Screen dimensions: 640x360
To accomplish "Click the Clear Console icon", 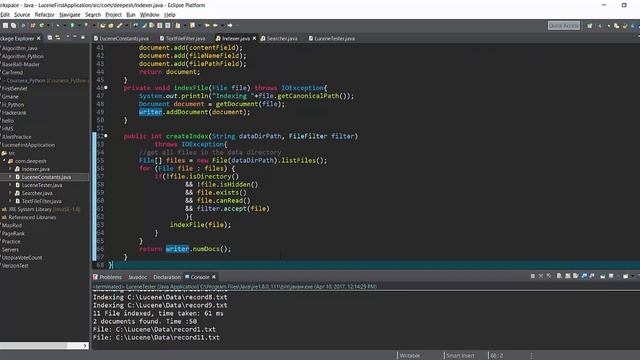I will tap(559, 276).
